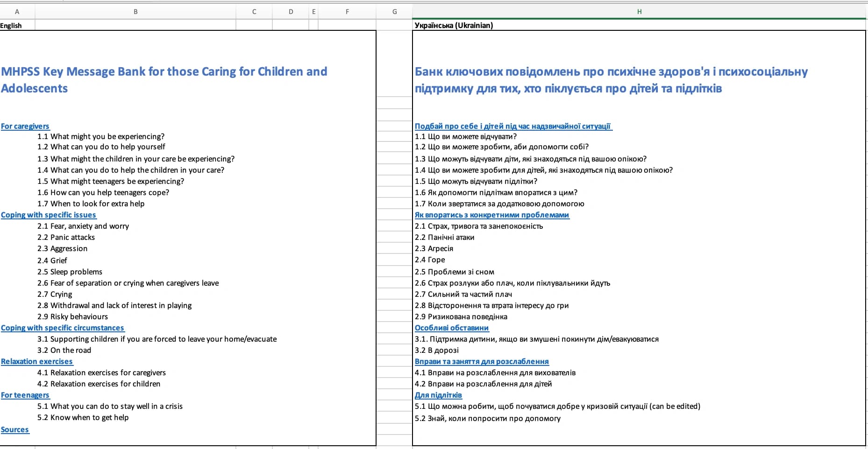This screenshot has width=868, height=449.
Task: Select the MHPSS Key Message Bank title
Action: (164, 80)
